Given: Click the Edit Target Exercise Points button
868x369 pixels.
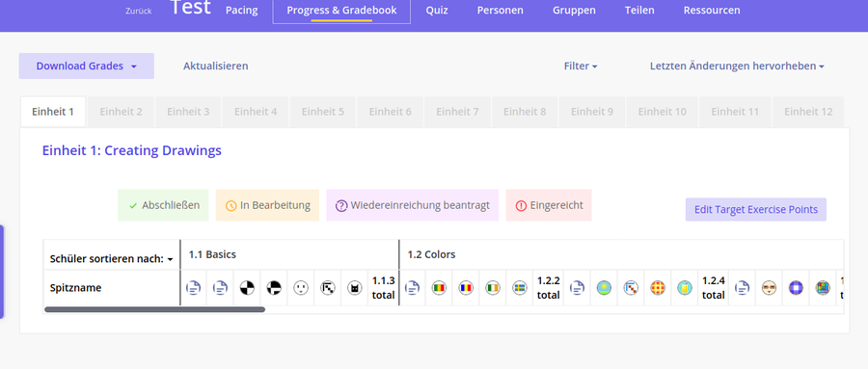Looking at the screenshot, I should [x=755, y=210].
